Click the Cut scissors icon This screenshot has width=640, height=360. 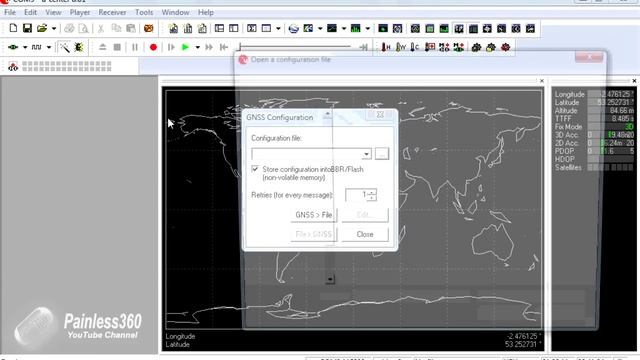tap(101, 28)
